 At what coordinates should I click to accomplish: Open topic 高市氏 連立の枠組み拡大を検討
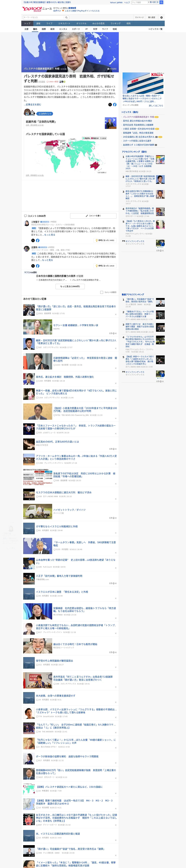(137, 121)
